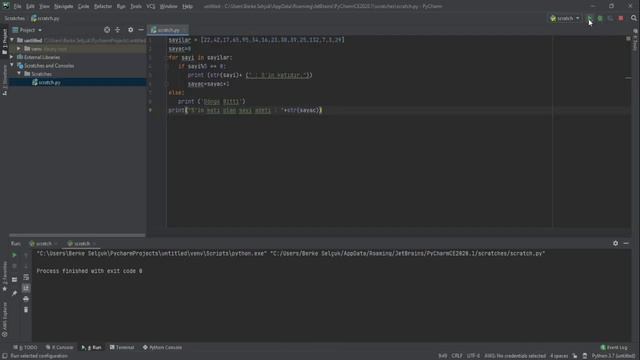Pin the Run tab with pin icon
This screenshot has width=640, height=360.
(14, 293)
